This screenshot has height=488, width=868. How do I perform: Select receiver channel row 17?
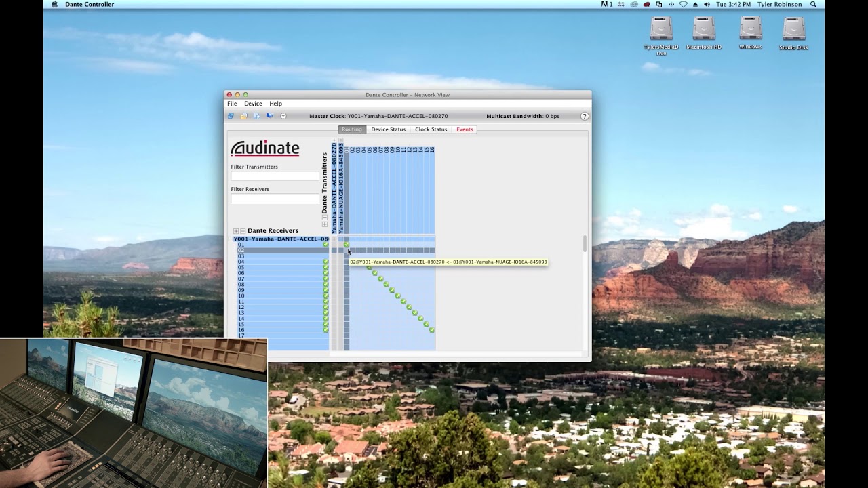pyautogui.click(x=283, y=335)
